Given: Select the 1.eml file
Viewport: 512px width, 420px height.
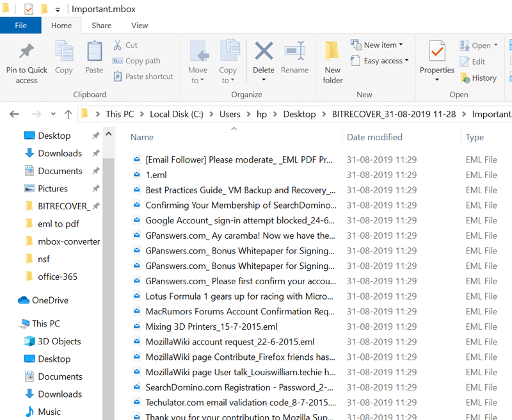Looking at the screenshot, I should tap(156, 175).
